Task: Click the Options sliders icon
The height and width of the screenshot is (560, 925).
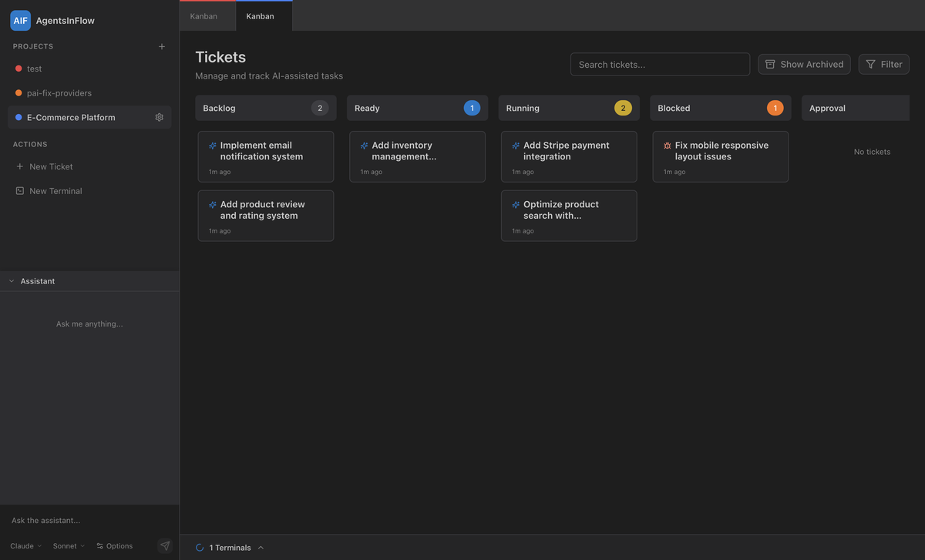Action: pos(99,545)
